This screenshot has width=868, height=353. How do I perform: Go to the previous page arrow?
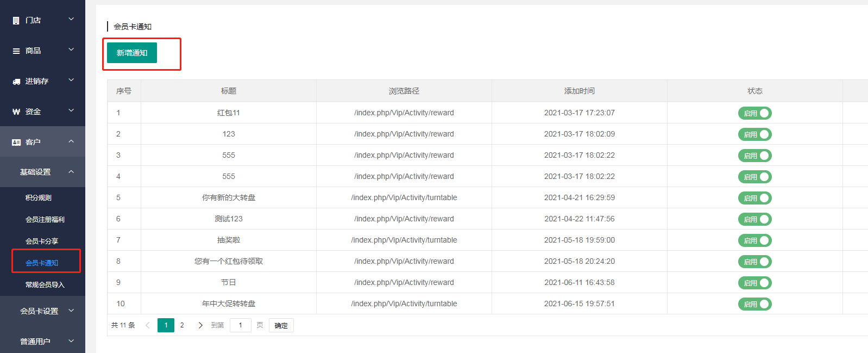coord(147,325)
